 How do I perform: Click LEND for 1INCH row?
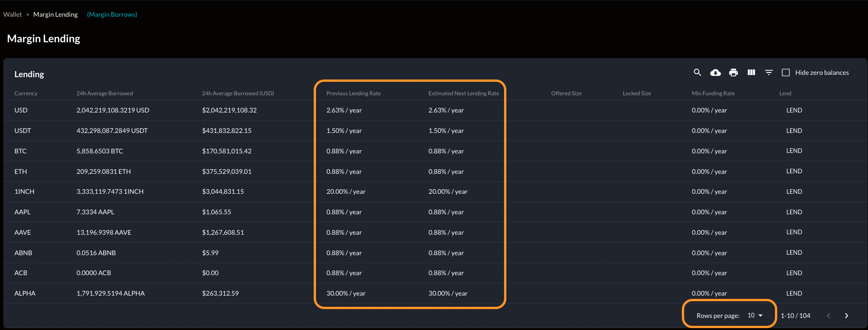coord(794,191)
